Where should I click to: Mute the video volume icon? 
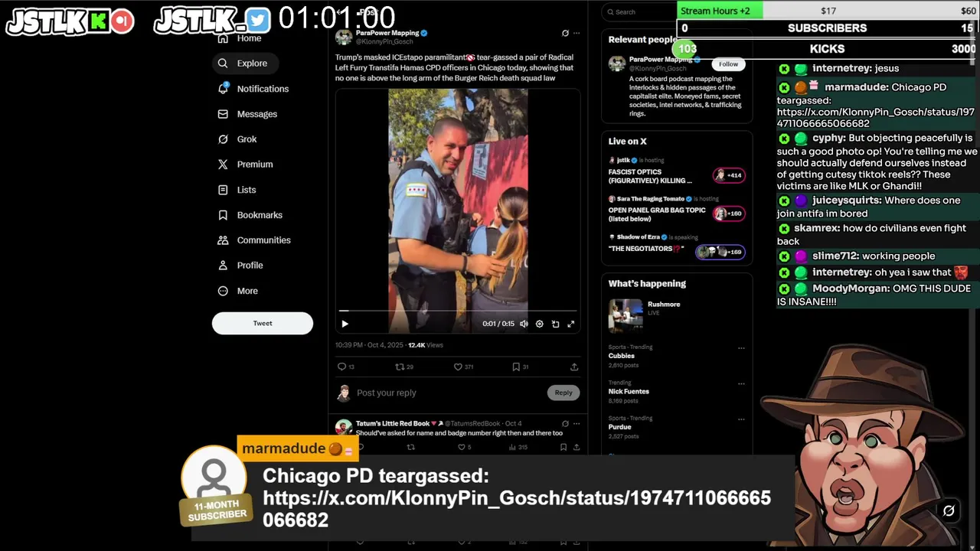click(524, 324)
